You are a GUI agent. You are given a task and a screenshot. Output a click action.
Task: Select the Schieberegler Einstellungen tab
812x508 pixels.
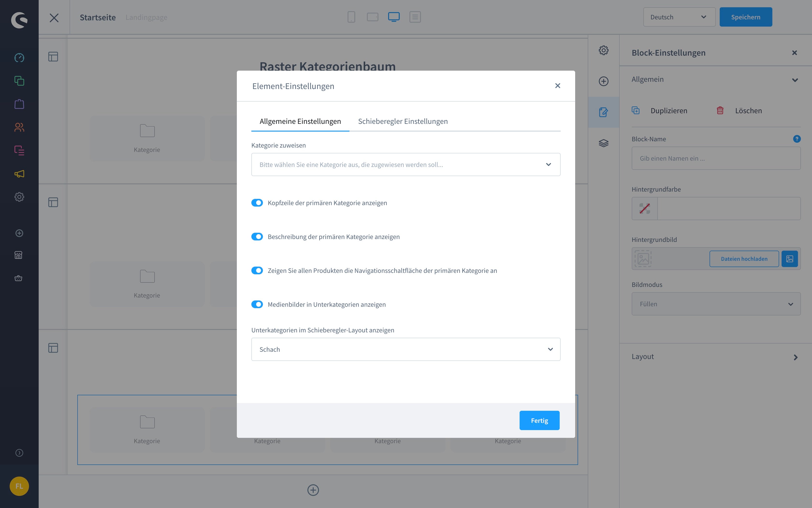point(403,121)
